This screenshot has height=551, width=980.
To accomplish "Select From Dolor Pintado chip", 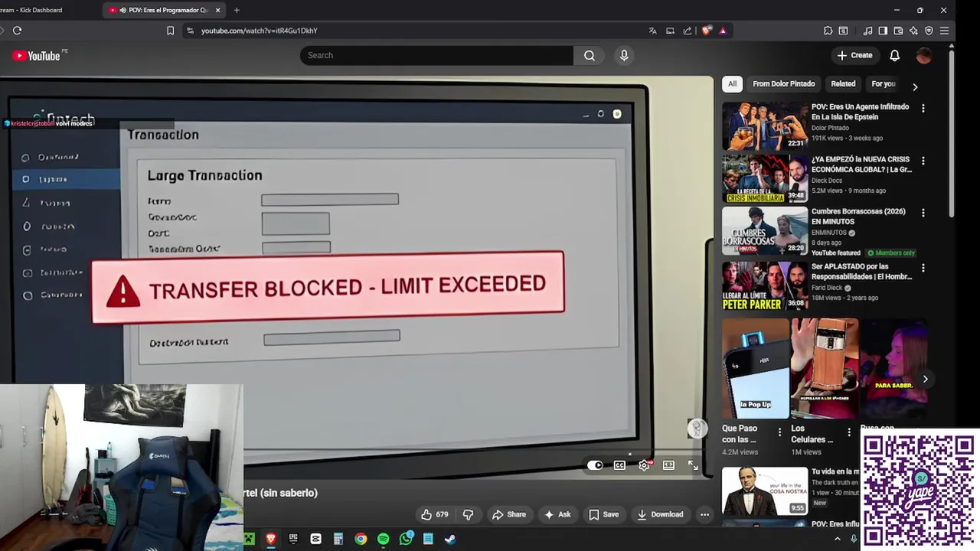I will click(x=783, y=84).
